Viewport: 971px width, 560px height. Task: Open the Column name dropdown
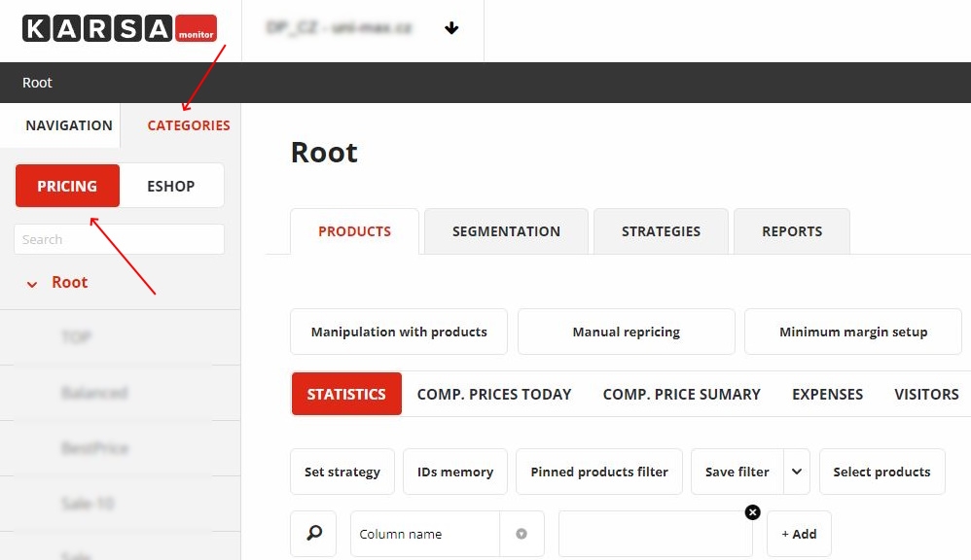click(521, 534)
